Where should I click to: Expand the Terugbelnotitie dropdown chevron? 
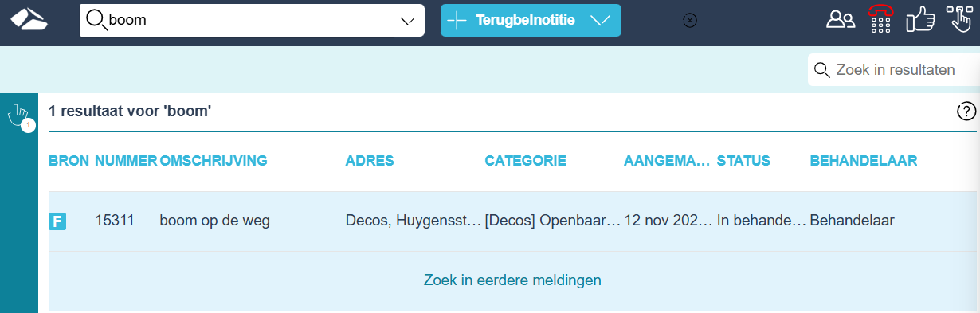pos(601,21)
